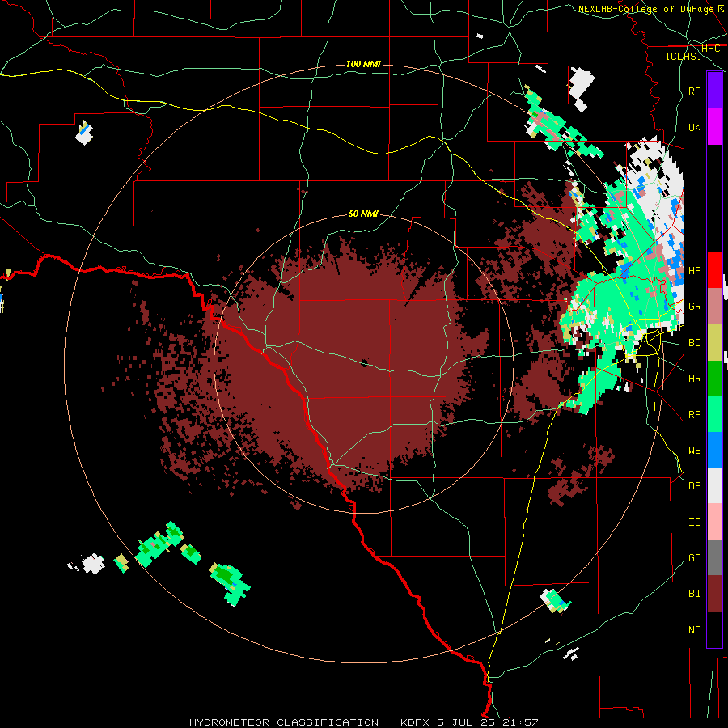Click the HHC product label
The height and width of the screenshot is (728, 728).
click(710, 49)
